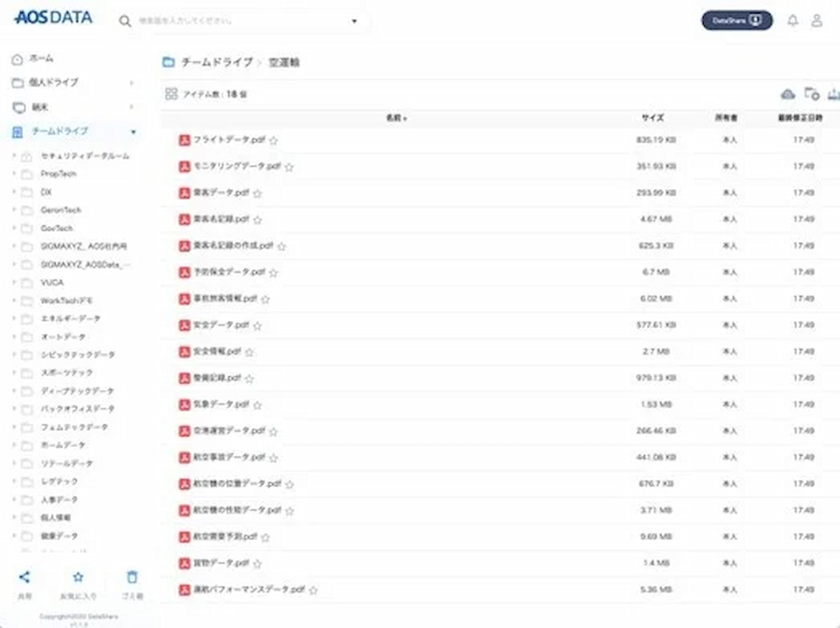840x628 pixels.
Task: Open file 乗客データ.pdf
Action: (221, 192)
